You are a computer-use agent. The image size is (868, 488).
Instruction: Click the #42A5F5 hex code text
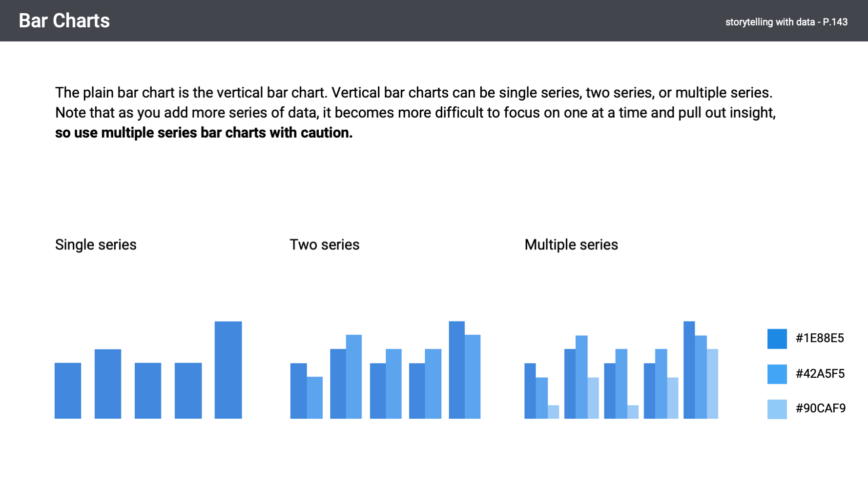[820, 374]
